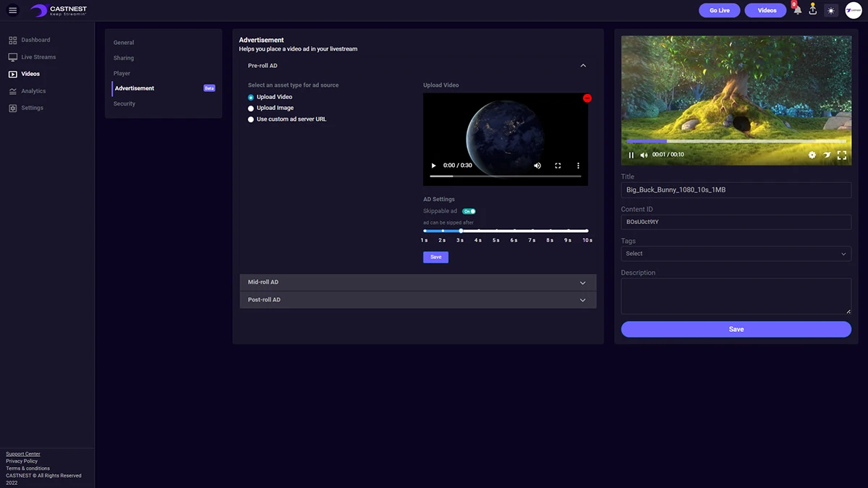Screen dimensions: 868x488
Task: Select Use custom ad server URL
Action: [x=251, y=119]
